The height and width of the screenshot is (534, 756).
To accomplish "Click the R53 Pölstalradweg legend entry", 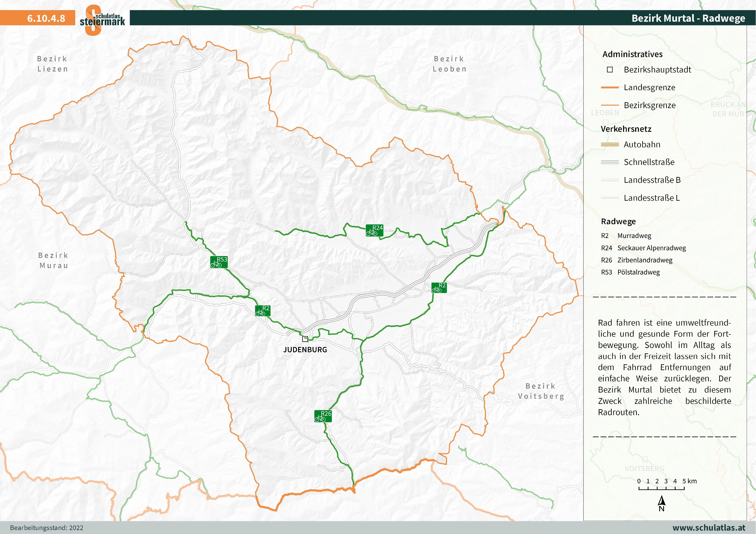I will click(630, 272).
